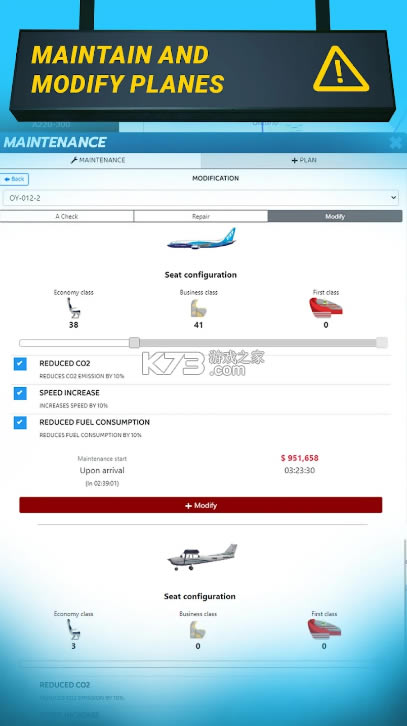The height and width of the screenshot is (726, 407).
Task: Switch to the Plan tab
Action: (304, 160)
